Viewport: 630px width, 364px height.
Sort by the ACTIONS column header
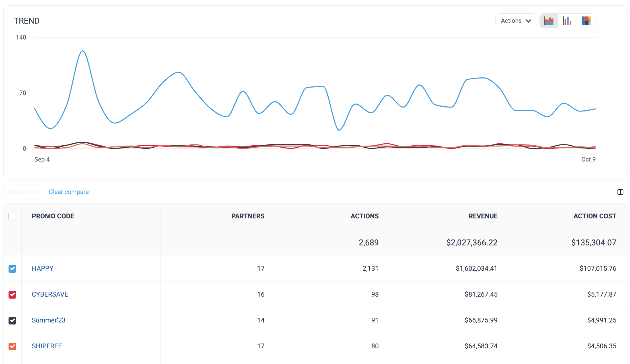(365, 216)
